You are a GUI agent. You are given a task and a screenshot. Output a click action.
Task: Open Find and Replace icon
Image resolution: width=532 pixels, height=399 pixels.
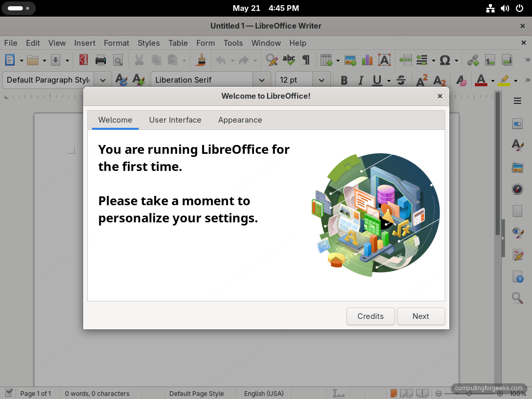pyautogui.click(x=272, y=60)
